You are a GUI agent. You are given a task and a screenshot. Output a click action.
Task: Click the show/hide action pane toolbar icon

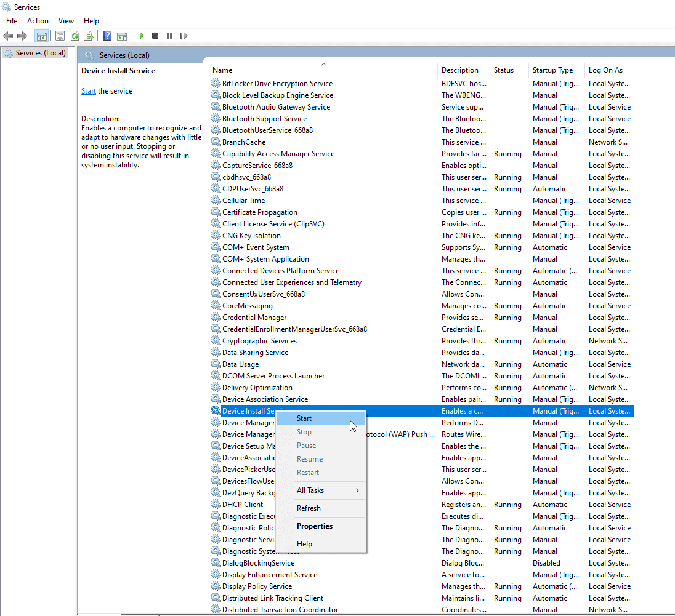pyautogui.click(x=122, y=35)
